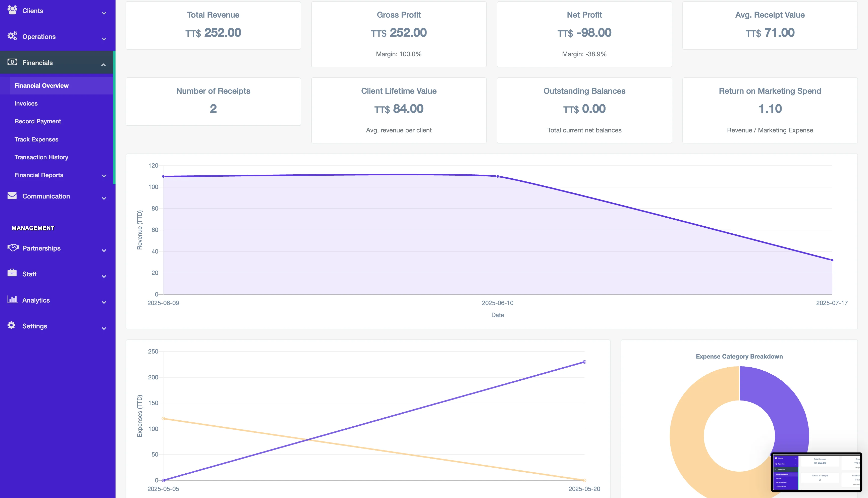Image resolution: width=868 pixels, height=498 pixels.
Task: Expand the Clients menu chevron
Action: coord(104,13)
